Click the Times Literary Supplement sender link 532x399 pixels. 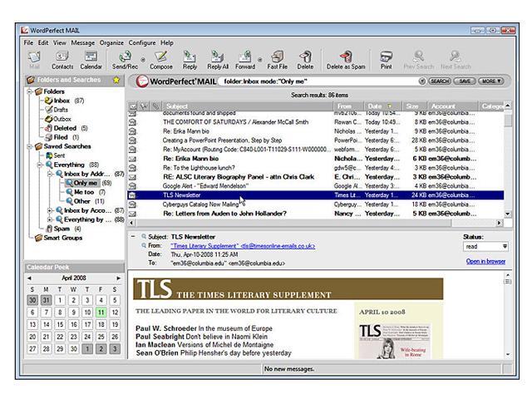[x=243, y=246]
